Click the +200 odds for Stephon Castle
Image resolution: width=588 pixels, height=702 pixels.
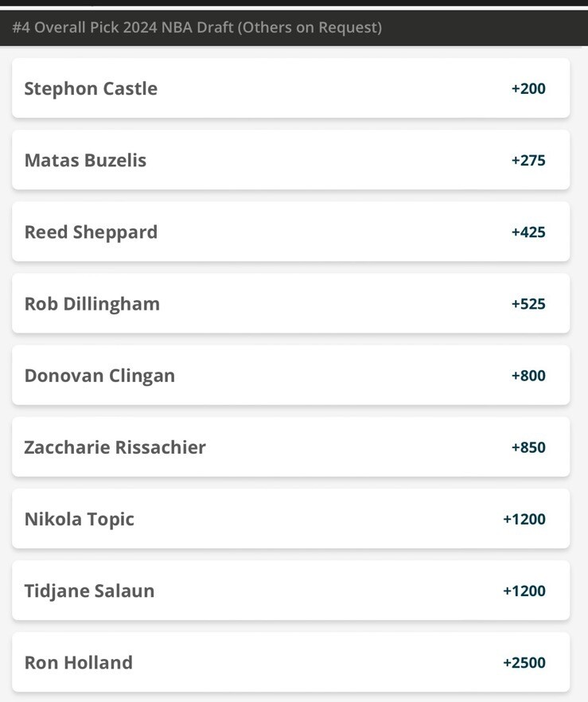pos(528,88)
